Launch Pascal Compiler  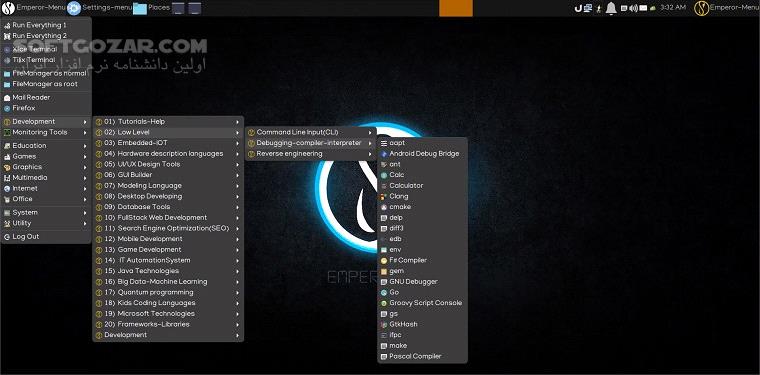coord(422,356)
